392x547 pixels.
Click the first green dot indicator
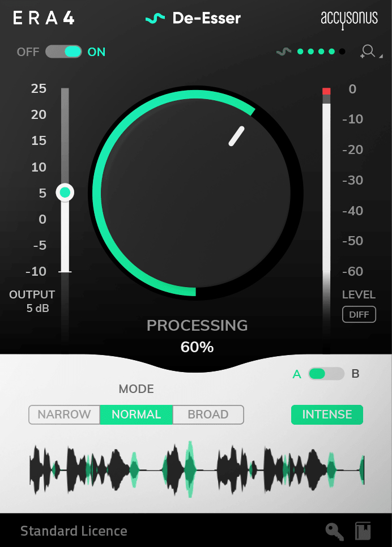300,52
